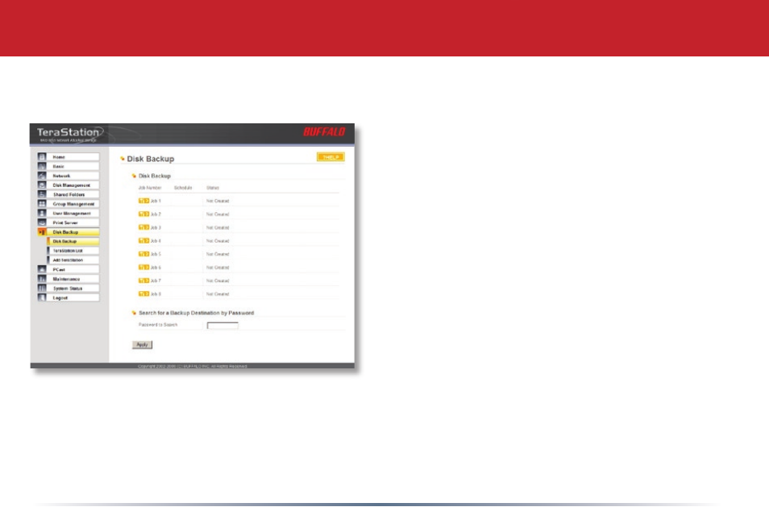This screenshot has width=769, height=532.
Task: Click the Maintenance sidebar icon
Action: (x=42, y=279)
